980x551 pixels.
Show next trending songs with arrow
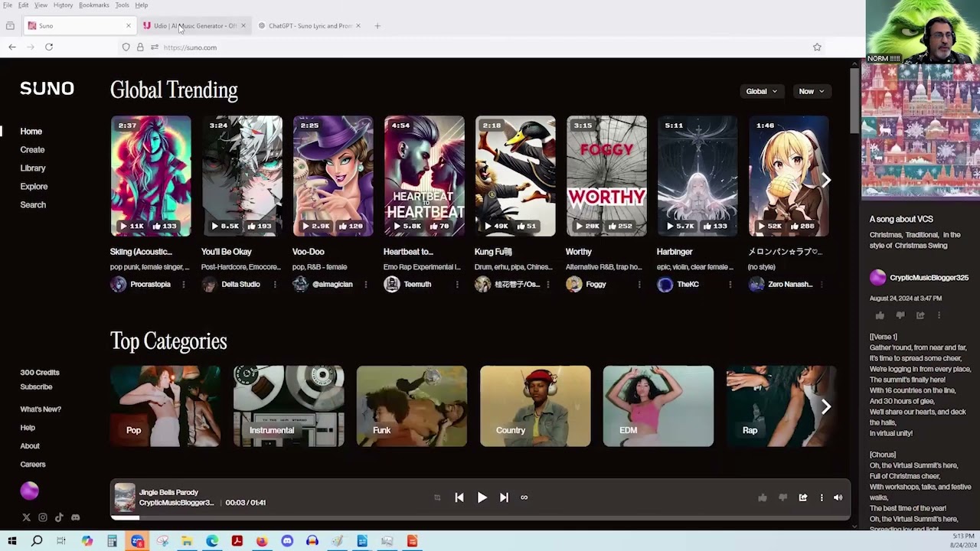(x=826, y=180)
